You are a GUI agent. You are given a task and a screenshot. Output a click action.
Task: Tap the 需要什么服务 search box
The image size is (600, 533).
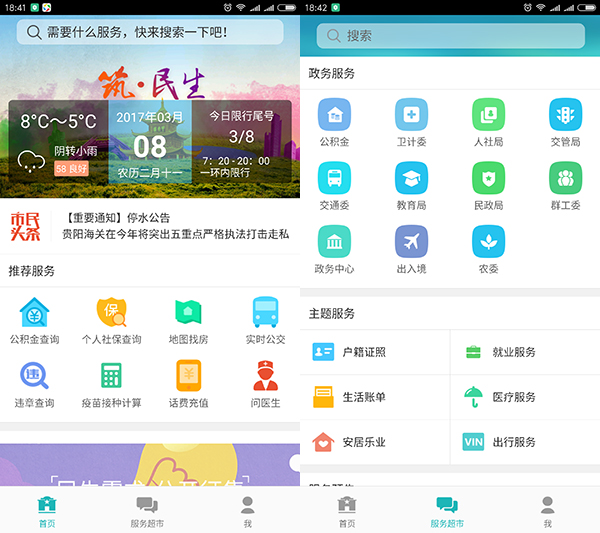pyautogui.click(x=150, y=32)
